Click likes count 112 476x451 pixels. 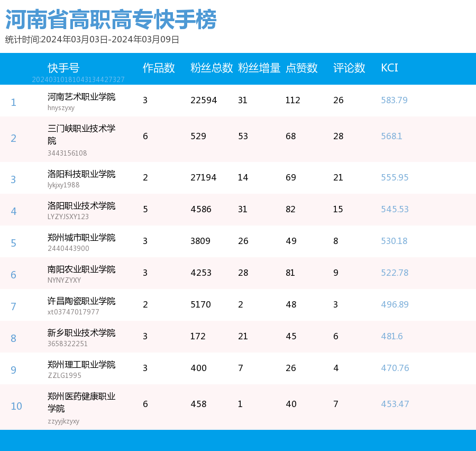coord(292,100)
